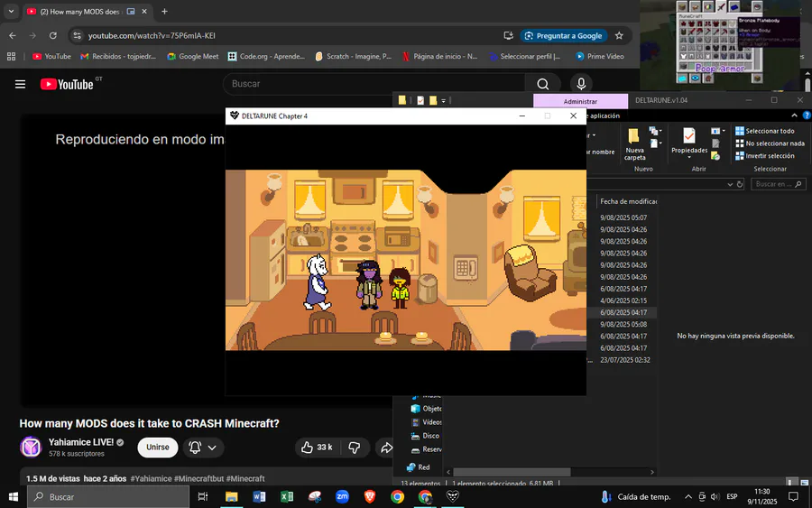The height and width of the screenshot is (508, 812).
Task: Click Nueva carpeta in Explorer ribbon
Action: (x=634, y=144)
